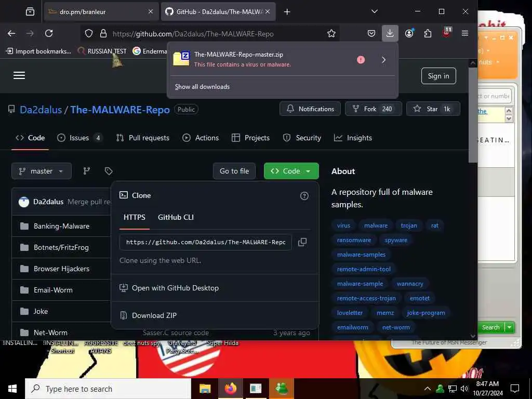Select the GitHub CLI clone tab
This screenshot has width=532, height=399.
click(176, 217)
